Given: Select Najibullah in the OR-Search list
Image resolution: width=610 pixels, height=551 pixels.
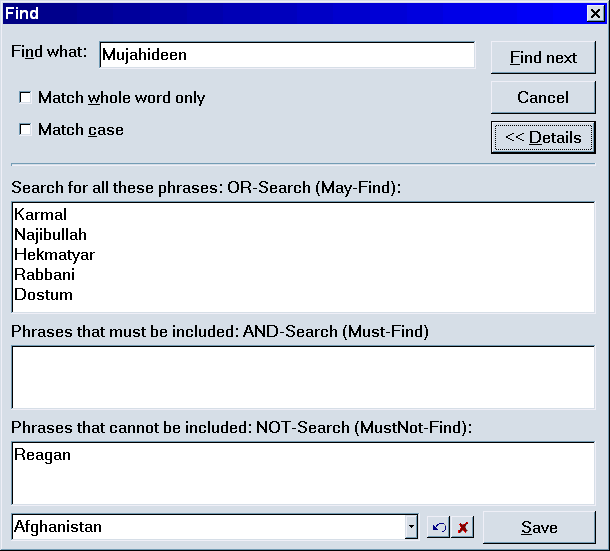Looking at the screenshot, I should (50, 235).
